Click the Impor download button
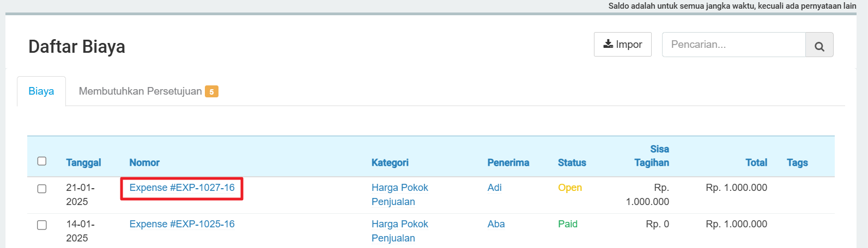The image size is (868, 248). pyautogui.click(x=622, y=45)
